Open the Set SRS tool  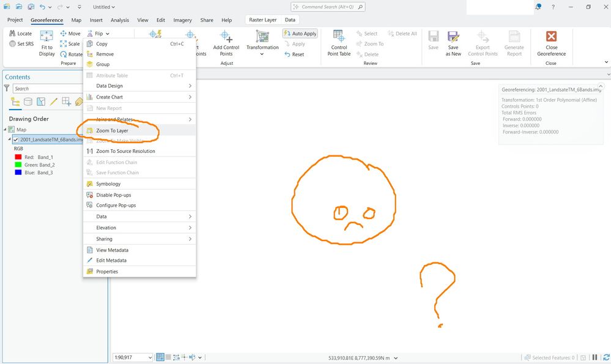21,43
